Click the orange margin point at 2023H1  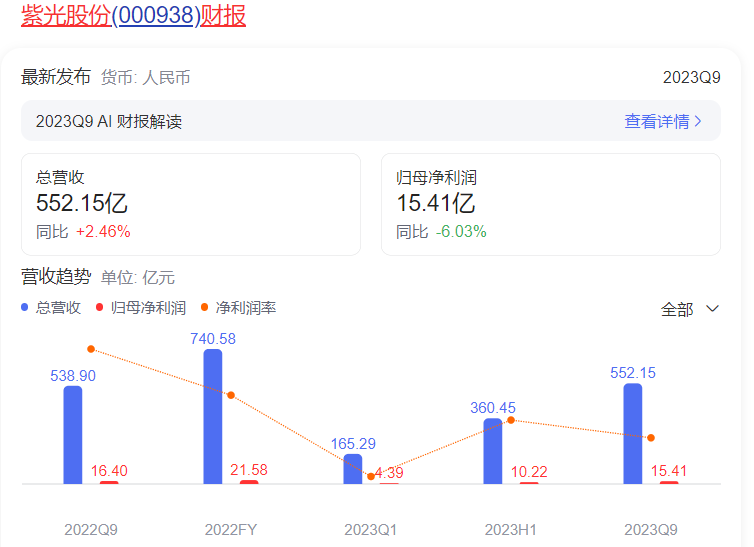(x=511, y=420)
